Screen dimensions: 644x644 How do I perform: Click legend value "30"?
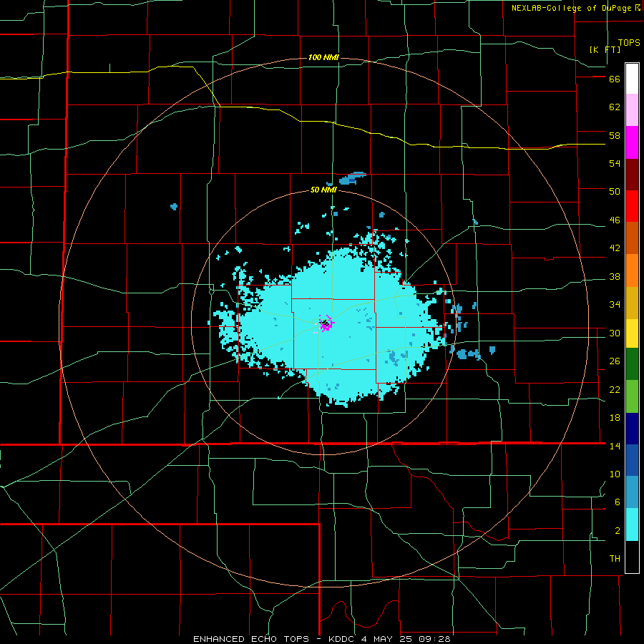click(x=615, y=333)
